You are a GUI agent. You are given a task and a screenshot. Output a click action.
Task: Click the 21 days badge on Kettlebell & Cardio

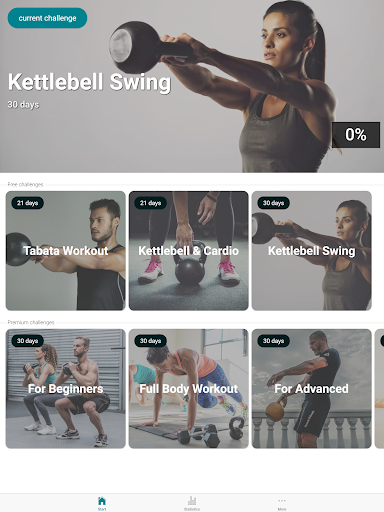tap(150, 203)
